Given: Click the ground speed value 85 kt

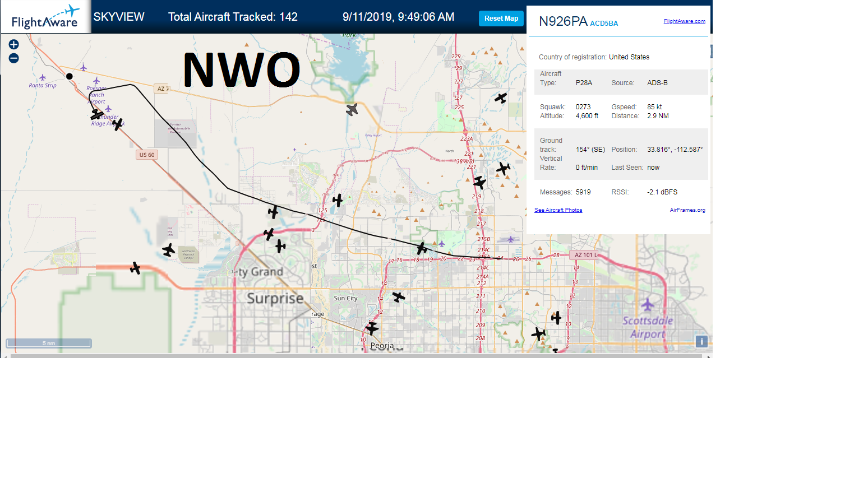Looking at the screenshot, I should pos(654,107).
